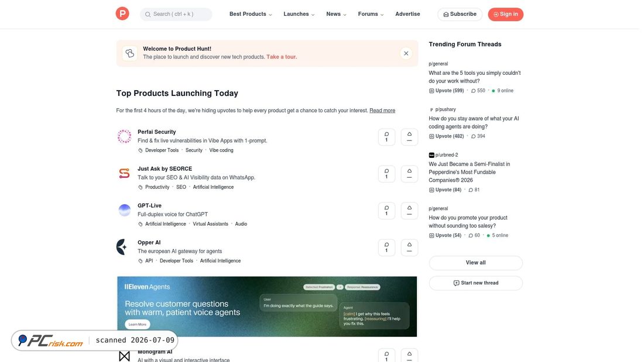Expand the Forums menu

coord(371,14)
